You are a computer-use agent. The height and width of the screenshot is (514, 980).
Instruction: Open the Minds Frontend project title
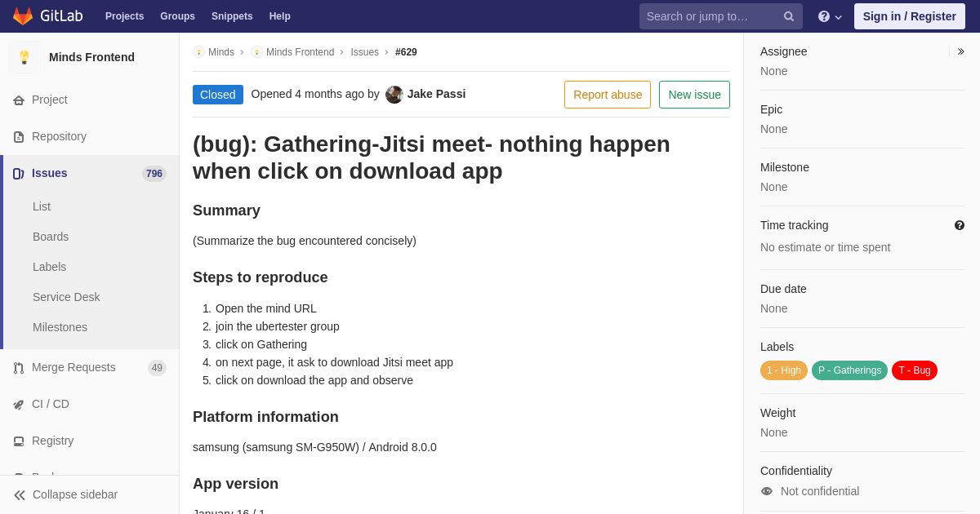pos(91,57)
